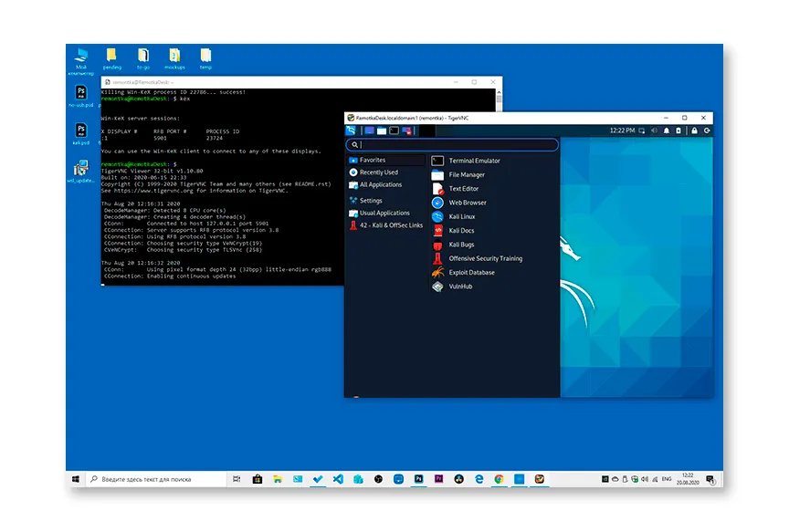Select the no-usb.psd file on the desktop
The height and width of the screenshot is (532, 789).
click(81, 96)
